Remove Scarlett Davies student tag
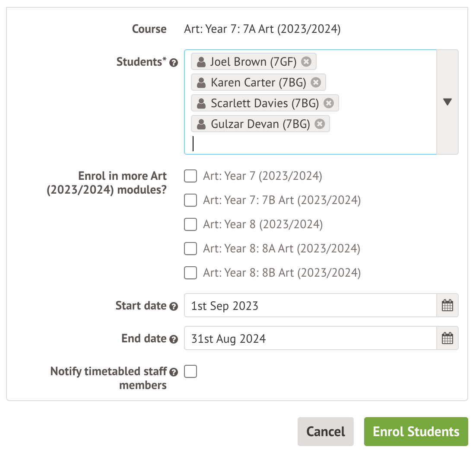This screenshot has width=476, height=453. pyautogui.click(x=329, y=103)
